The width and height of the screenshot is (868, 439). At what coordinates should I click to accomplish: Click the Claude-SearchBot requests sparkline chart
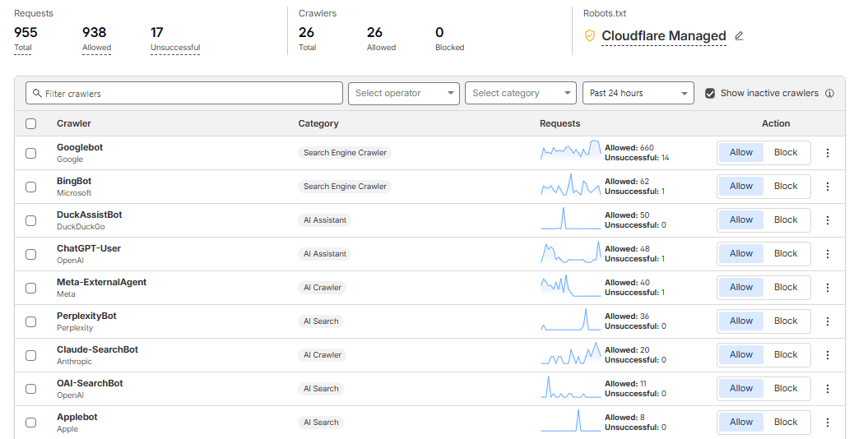(x=571, y=354)
